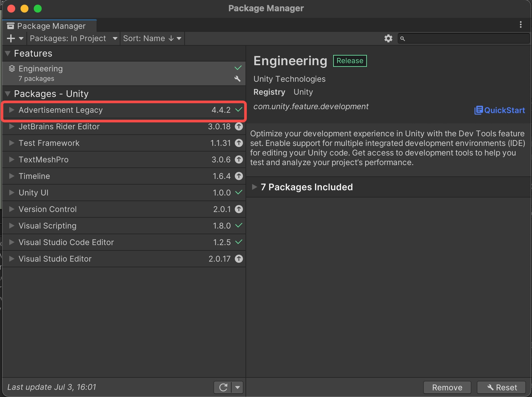Select JetBrains Rider Editor package

click(124, 126)
